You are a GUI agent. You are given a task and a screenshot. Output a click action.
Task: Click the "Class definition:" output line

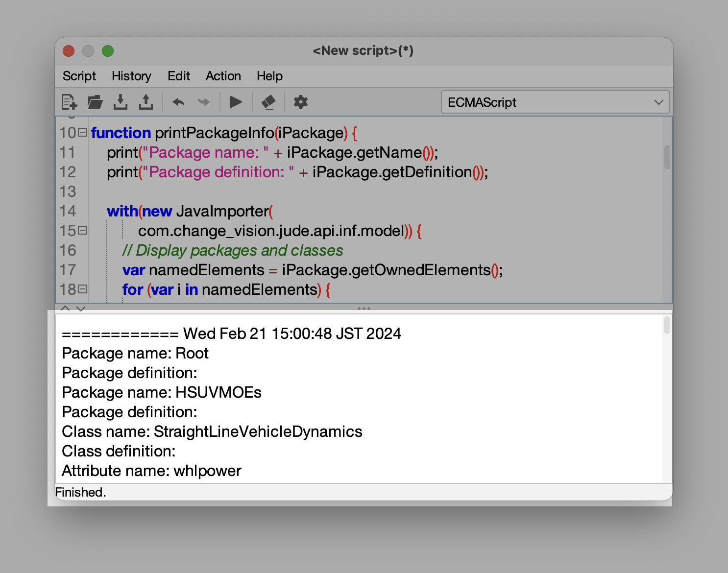click(x=119, y=451)
